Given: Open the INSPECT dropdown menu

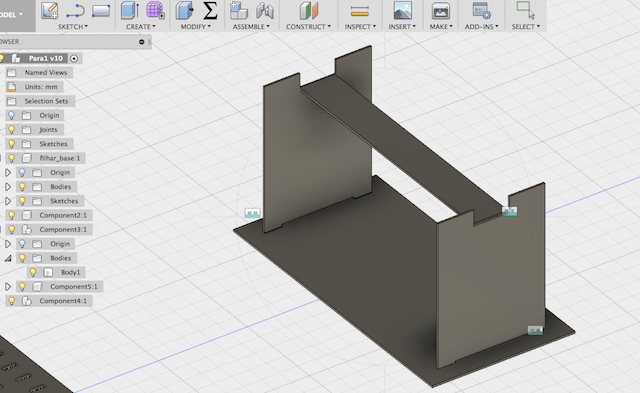Looking at the screenshot, I should click(x=360, y=27).
